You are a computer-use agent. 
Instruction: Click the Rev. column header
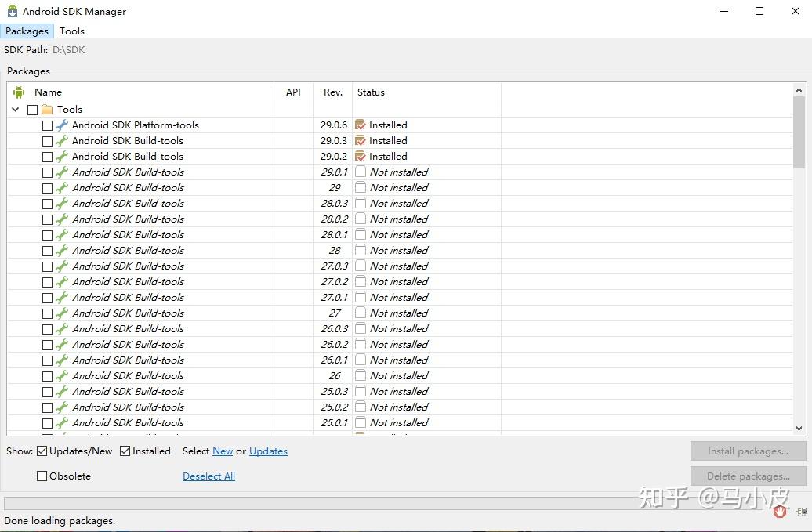point(333,92)
